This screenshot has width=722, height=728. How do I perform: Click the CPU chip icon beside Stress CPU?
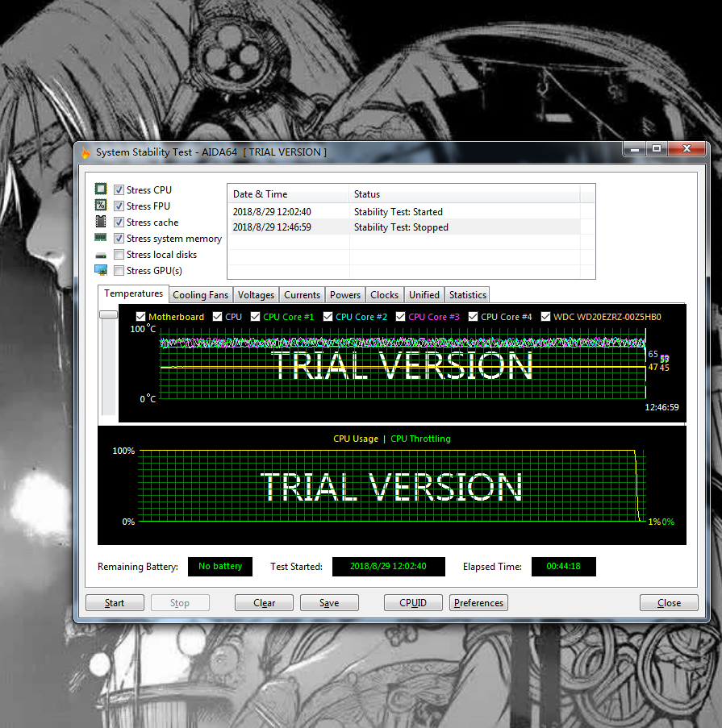click(101, 189)
